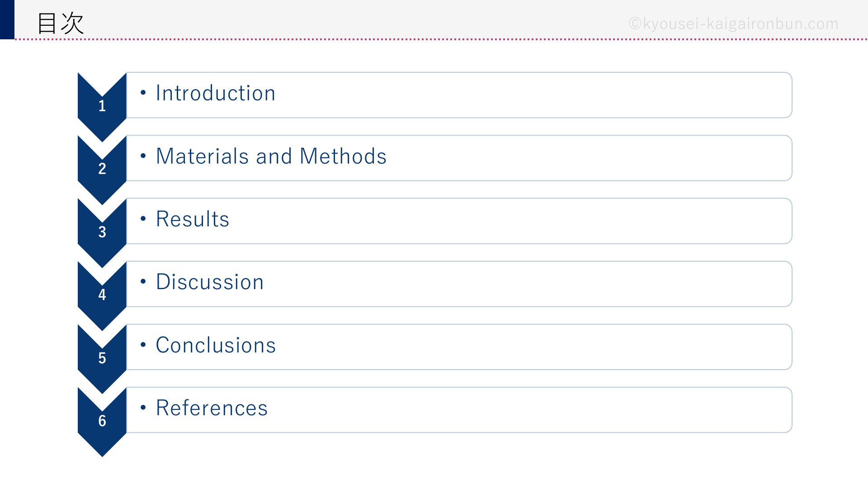Click the empty area of the Results box

(x=511, y=221)
